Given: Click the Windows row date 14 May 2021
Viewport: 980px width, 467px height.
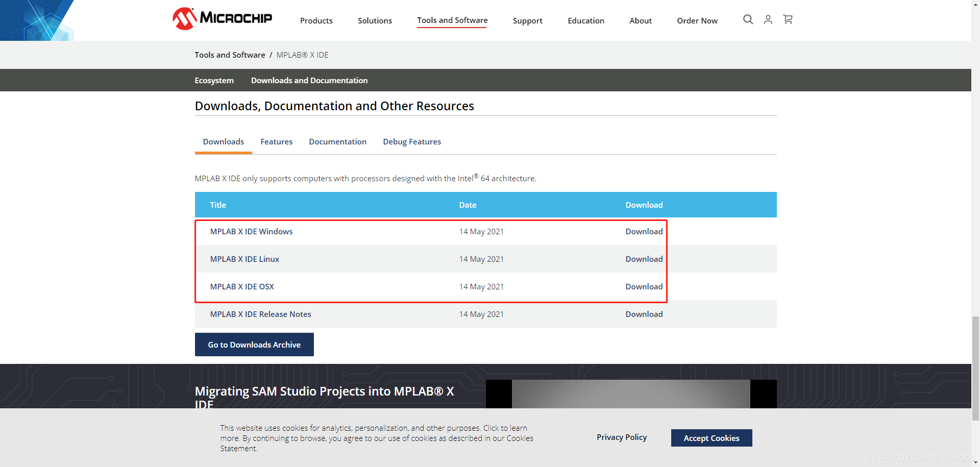Looking at the screenshot, I should pos(481,231).
